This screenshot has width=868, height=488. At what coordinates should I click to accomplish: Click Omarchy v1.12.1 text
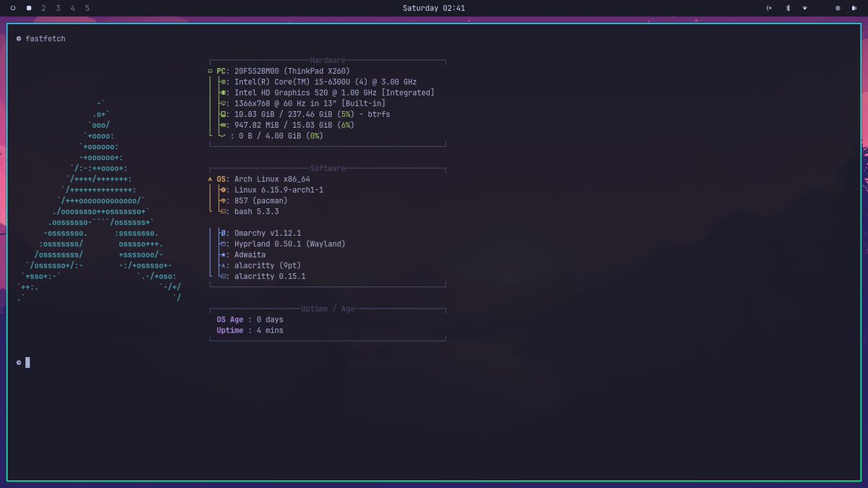tap(268, 234)
